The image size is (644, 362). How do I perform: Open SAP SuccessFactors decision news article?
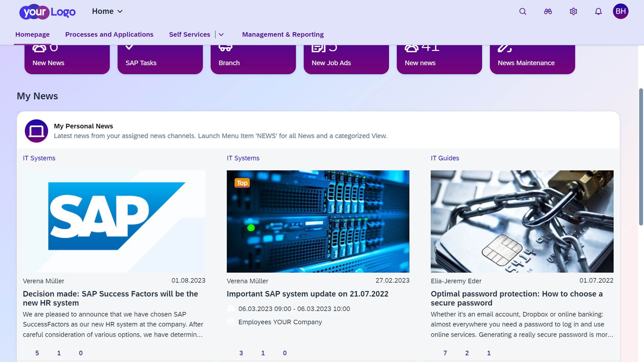tap(110, 298)
